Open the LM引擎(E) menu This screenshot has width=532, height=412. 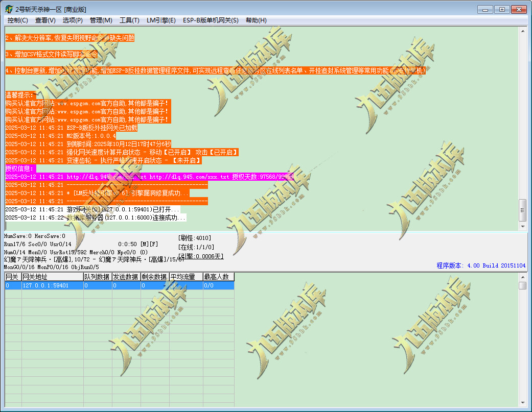[x=161, y=20]
